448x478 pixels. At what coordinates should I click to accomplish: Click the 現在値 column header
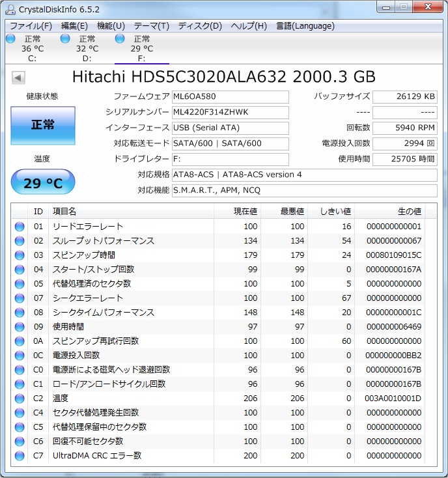coord(237,211)
